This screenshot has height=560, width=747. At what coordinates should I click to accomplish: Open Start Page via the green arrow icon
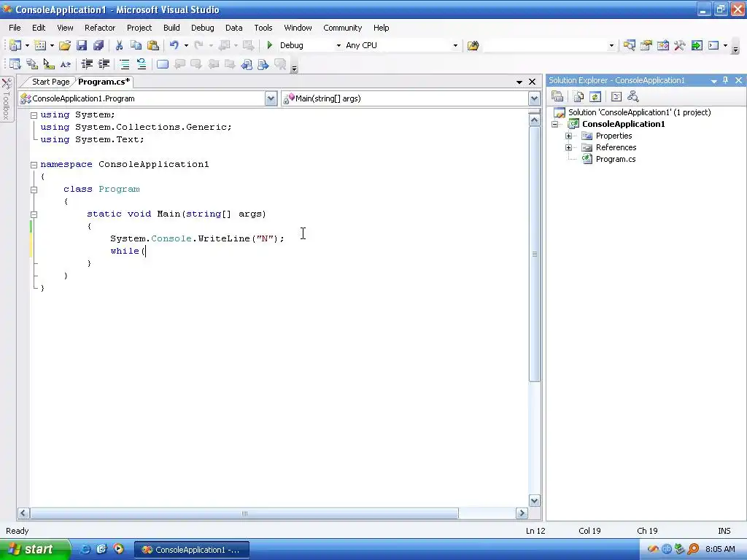(697, 45)
